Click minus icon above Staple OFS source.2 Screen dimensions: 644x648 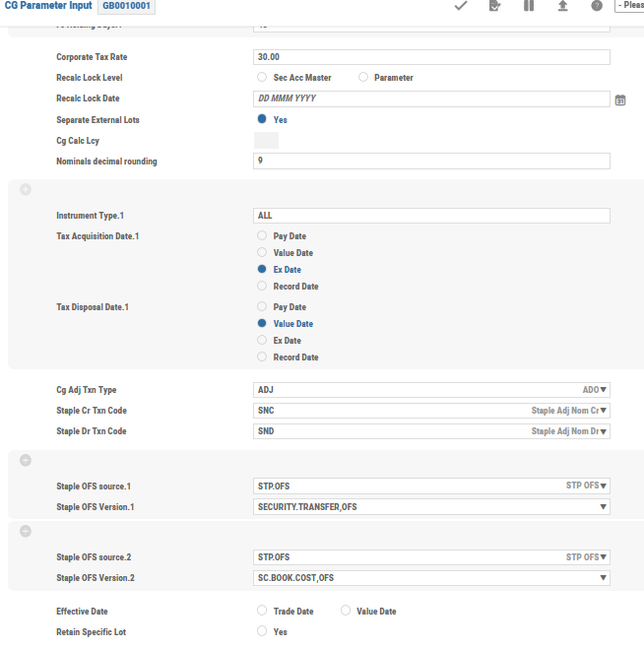pyautogui.click(x=26, y=531)
